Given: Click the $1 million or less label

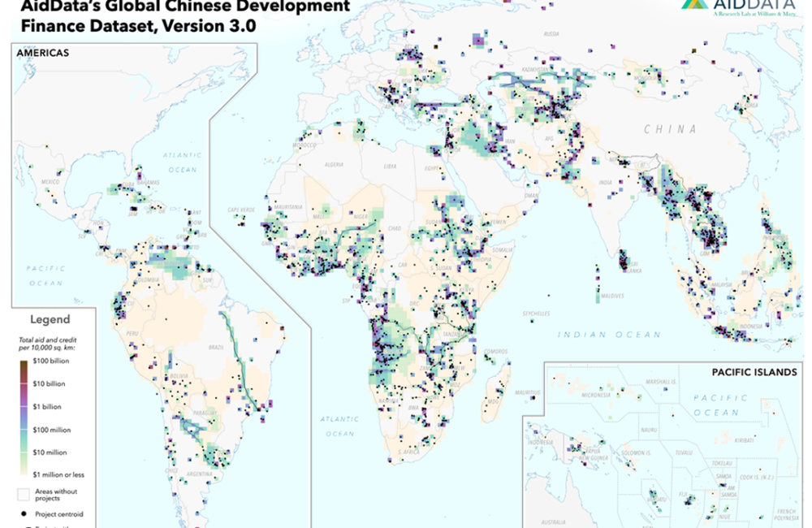Looking at the screenshot, I should (58, 474).
